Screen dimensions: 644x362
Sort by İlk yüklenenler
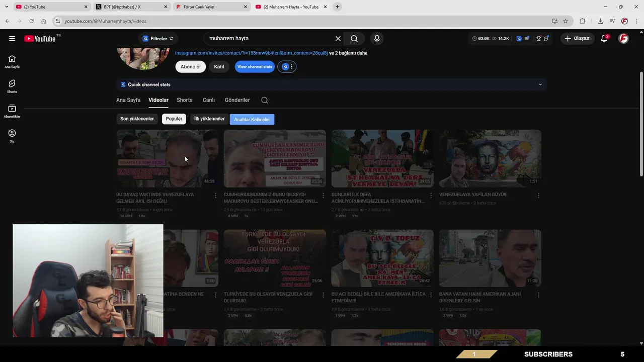click(x=209, y=119)
